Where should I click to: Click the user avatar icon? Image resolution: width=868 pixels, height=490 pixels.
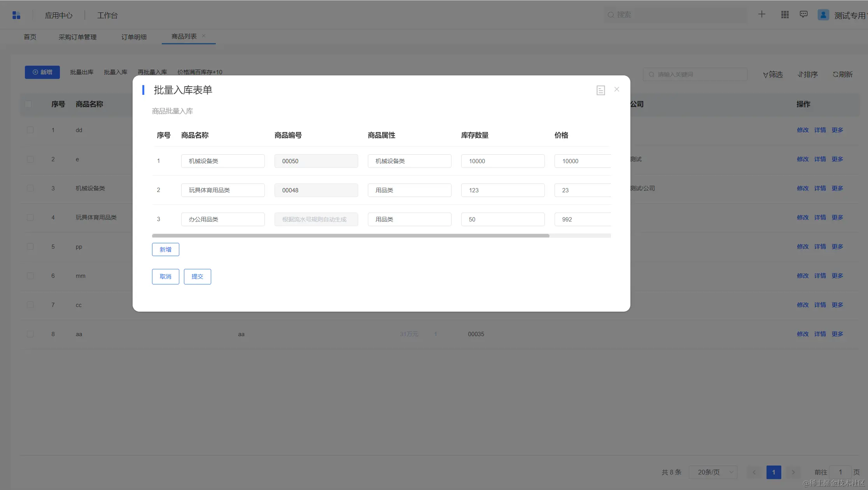(x=823, y=15)
